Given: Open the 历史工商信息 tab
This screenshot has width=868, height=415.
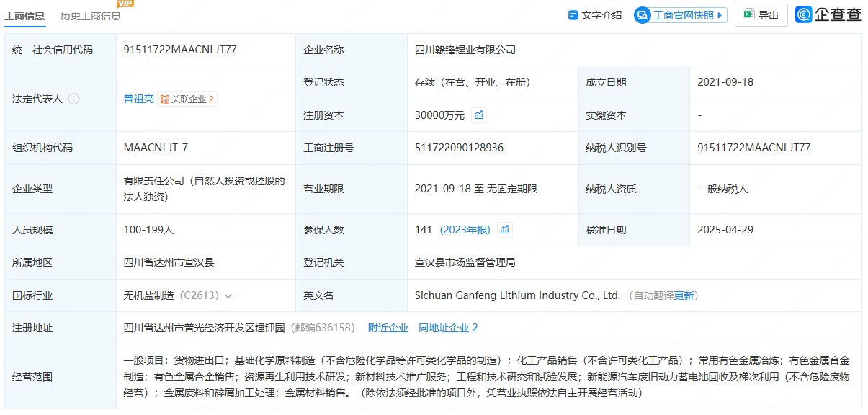Looking at the screenshot, I should click(91, 16).
